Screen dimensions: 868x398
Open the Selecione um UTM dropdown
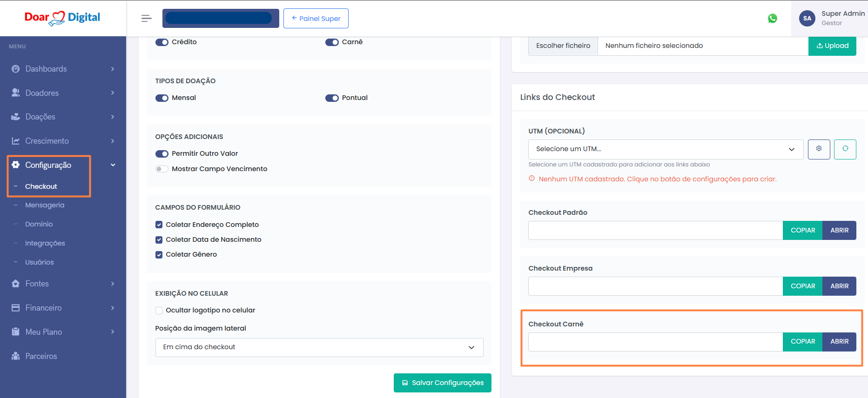(666, 149)
